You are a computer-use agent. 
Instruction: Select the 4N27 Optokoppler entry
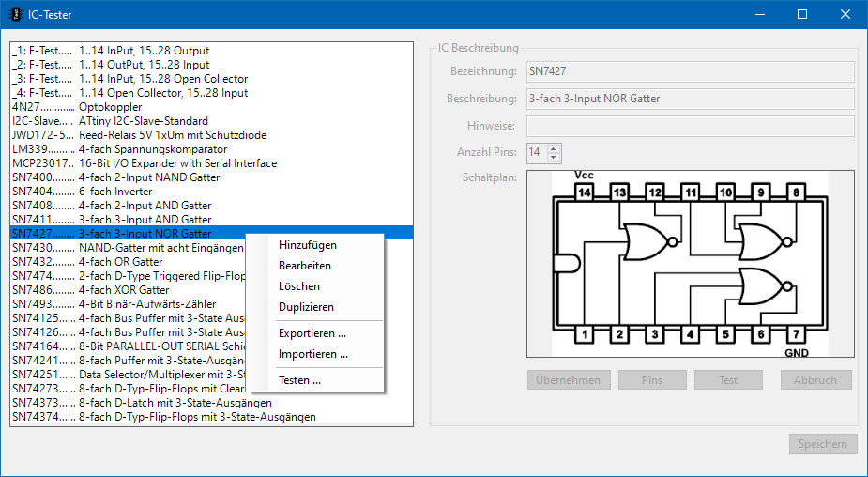coord(211,107)
